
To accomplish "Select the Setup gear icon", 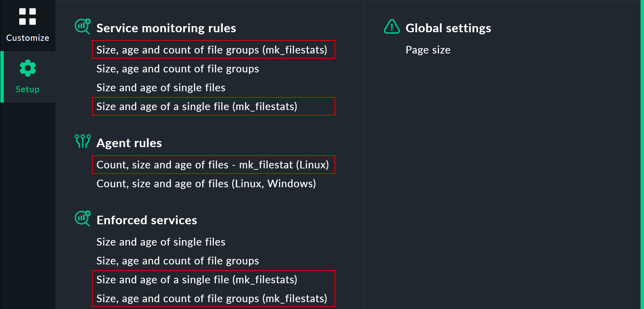I will point(27,68).
